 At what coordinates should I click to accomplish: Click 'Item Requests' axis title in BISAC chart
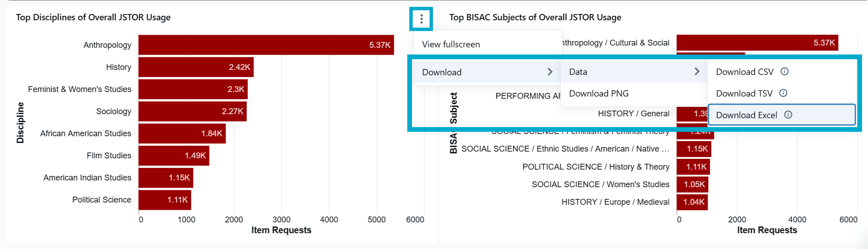[767, 230]
